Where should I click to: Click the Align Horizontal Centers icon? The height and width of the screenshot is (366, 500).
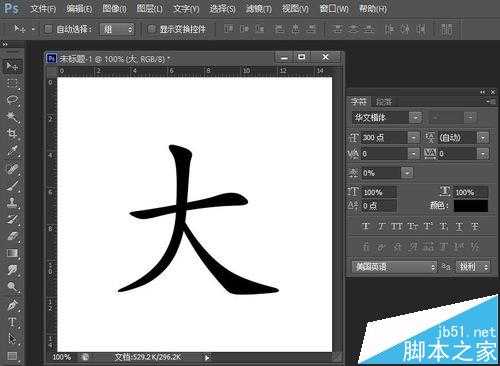295,29
